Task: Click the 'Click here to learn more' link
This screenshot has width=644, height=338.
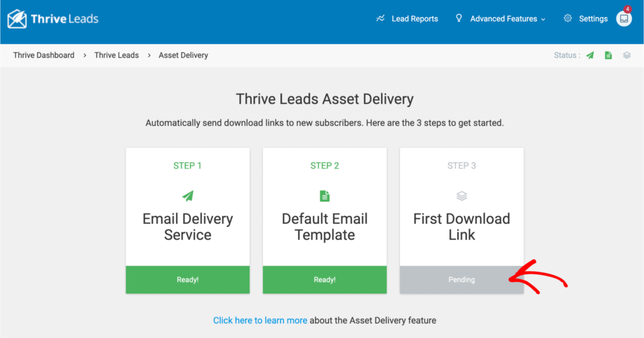Action: click(x=260, y=320)
